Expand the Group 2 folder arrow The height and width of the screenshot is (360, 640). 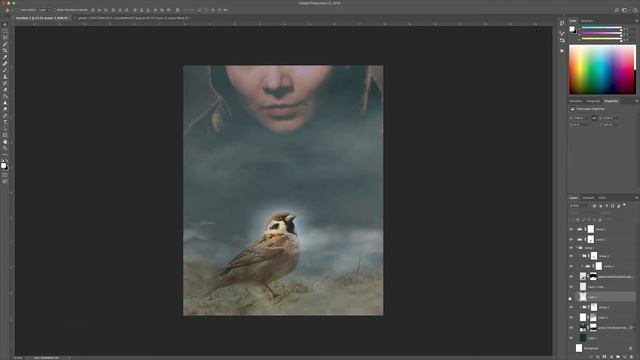(580, 256)
